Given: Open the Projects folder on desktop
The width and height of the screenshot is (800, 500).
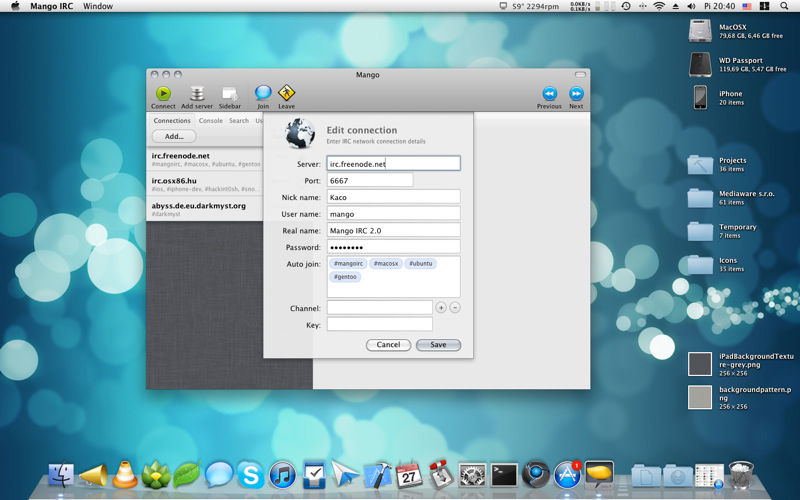Looking at the screenshot, I should pos(700,164).
